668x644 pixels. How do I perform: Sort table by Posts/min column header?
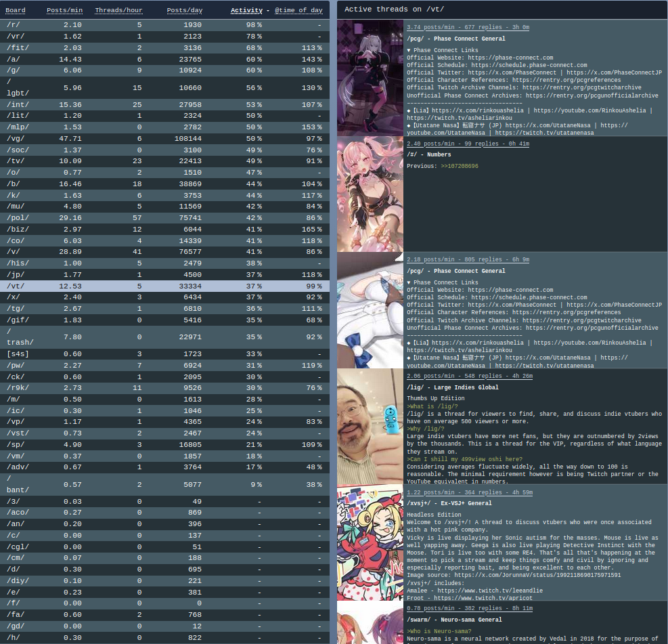tap(64, 10)
